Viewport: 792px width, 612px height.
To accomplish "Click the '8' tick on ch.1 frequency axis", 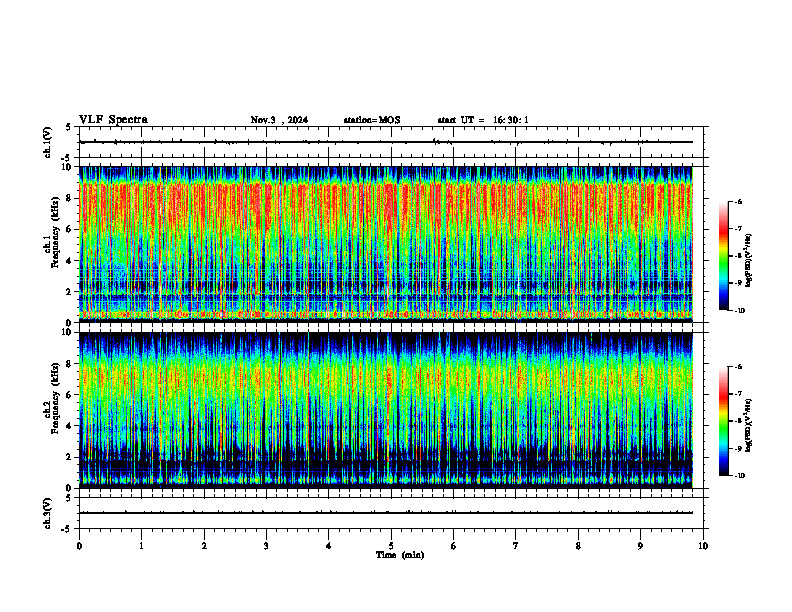I will click(x=70, y=198).
